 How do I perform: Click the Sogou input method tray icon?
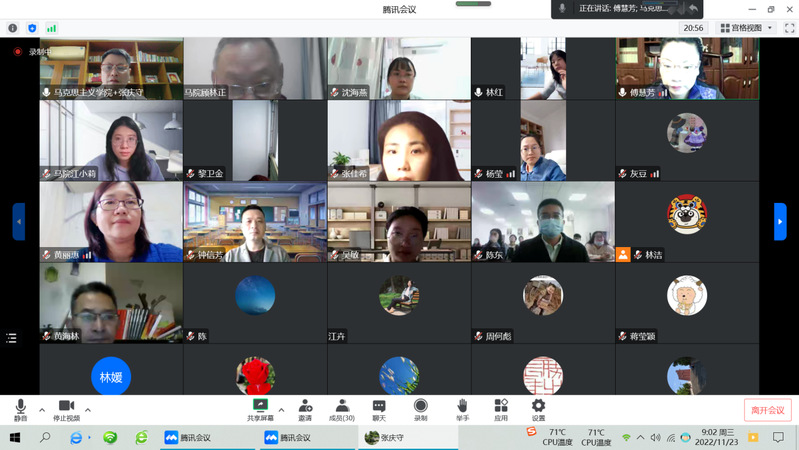[x=531, y=432]
